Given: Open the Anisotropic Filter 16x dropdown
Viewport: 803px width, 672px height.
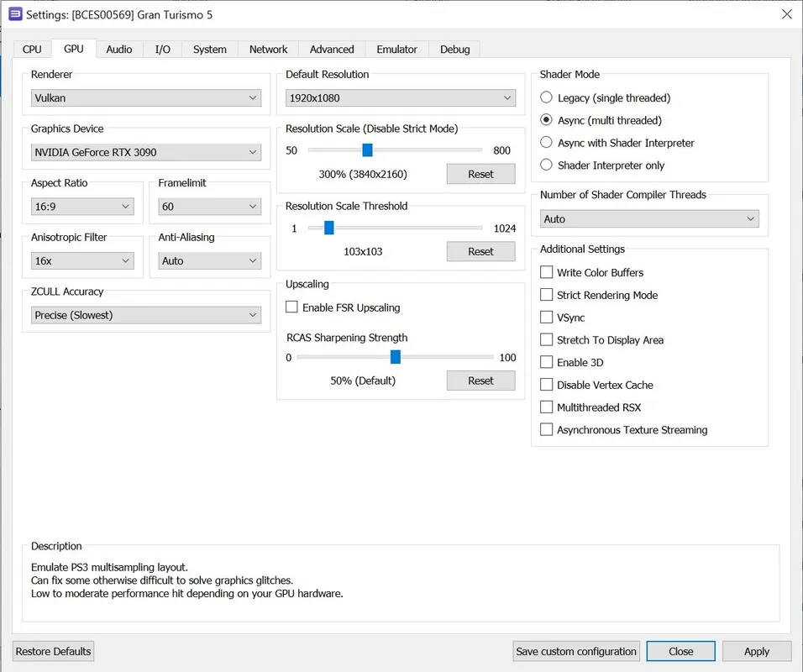Looking at the screenshot, I should tap(82, 260).
